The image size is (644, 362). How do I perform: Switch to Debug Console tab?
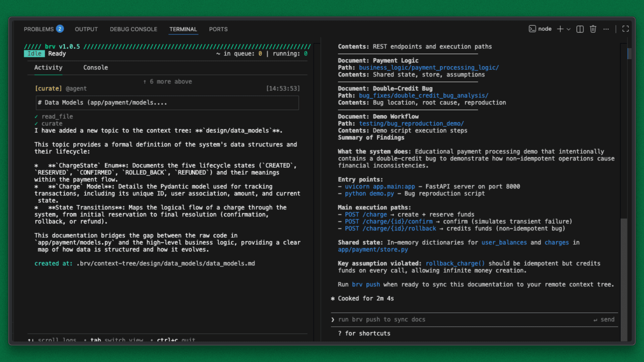point(133,29)
